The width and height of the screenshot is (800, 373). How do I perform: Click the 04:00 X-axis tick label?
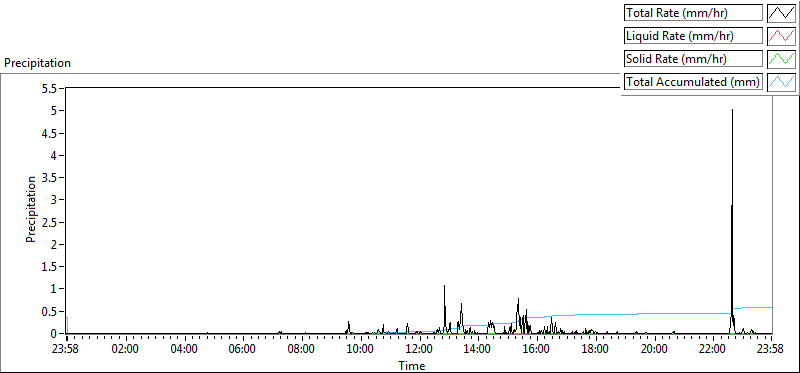click(x=184, y=350)
